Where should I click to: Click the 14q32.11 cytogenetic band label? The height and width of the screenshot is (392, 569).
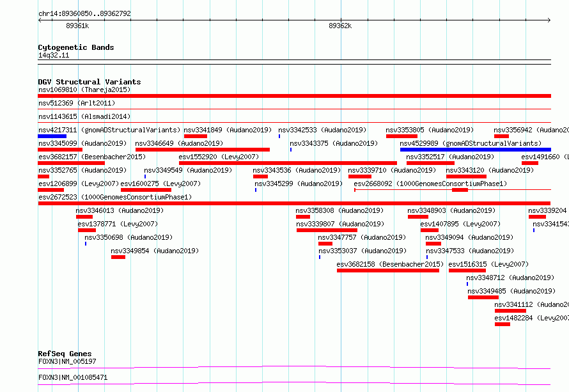click(x=54, y=55)
